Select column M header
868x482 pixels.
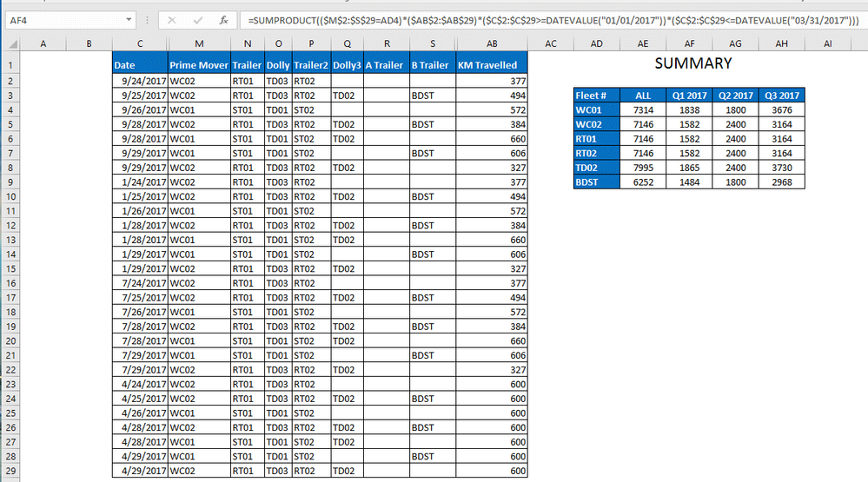click(x=199, y=43)
